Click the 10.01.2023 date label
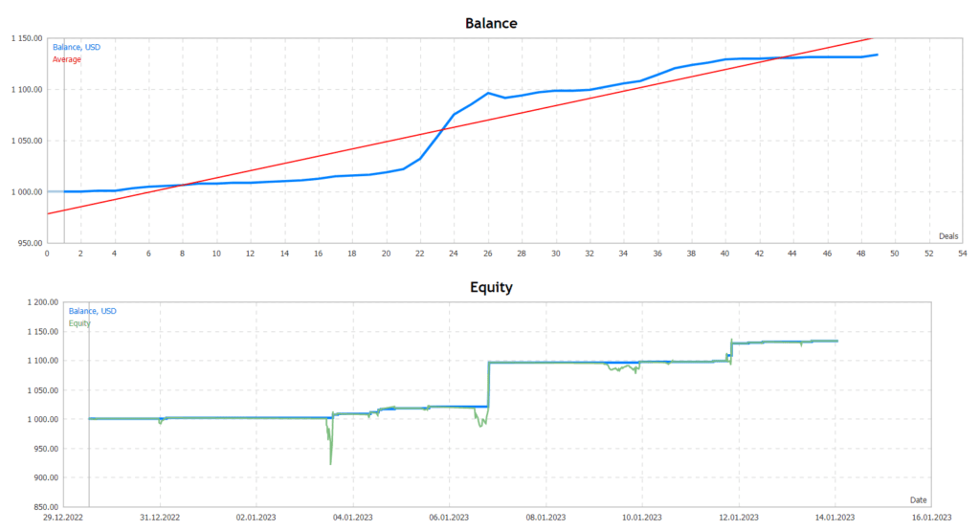Screen dimensions: 980x531 [x=641, y=518]
